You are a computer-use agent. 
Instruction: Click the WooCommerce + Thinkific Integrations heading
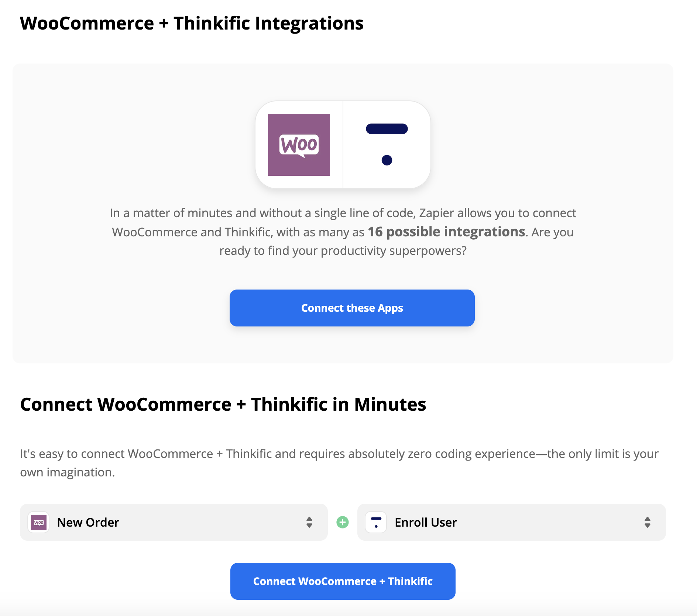click(x=192, y=23)
